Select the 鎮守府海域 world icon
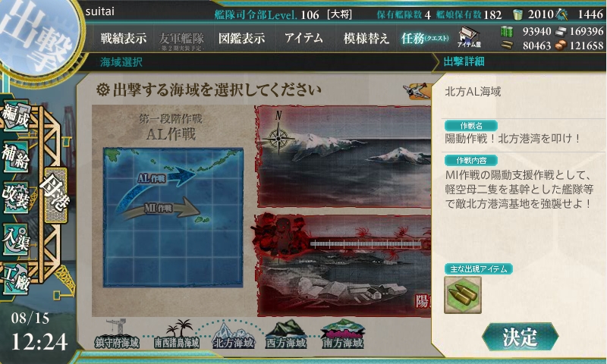 pos(117,334)
